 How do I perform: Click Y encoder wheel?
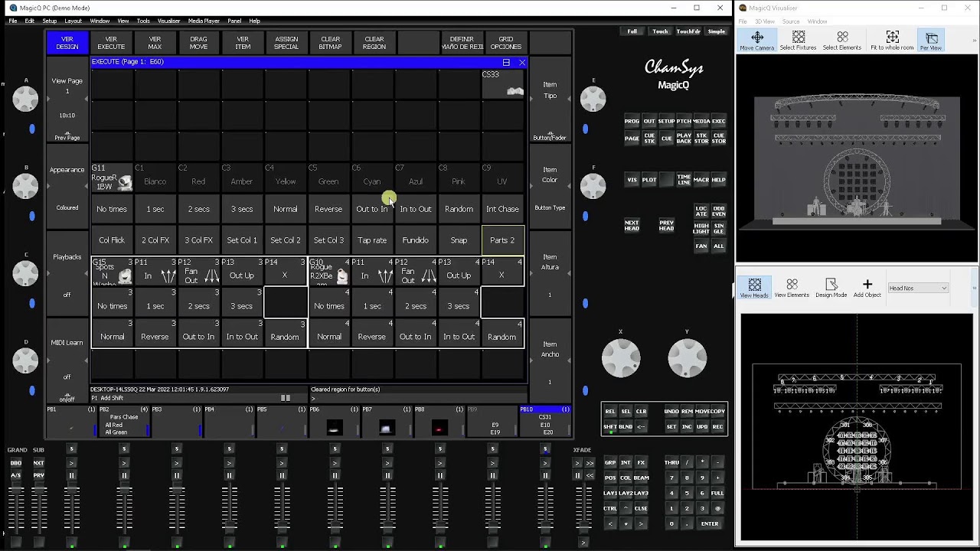tap(687, 357)
